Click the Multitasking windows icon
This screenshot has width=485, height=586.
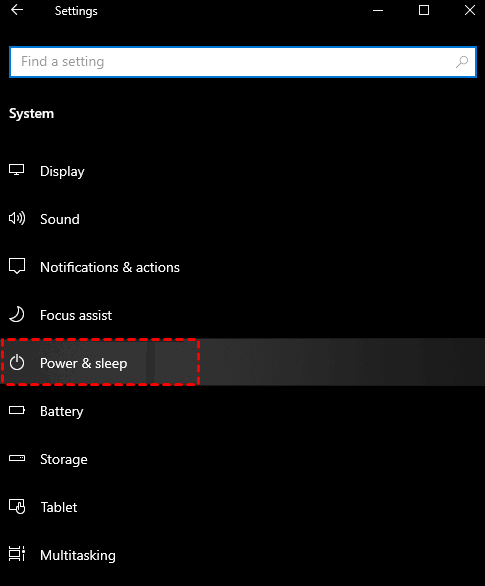pos(17,554)
